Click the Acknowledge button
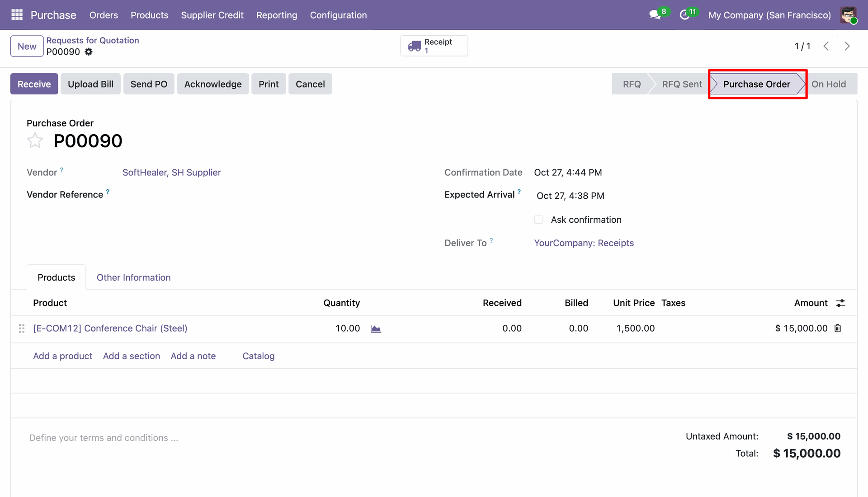The height and width of the screenshot is (497, 868). coord(213,84)
